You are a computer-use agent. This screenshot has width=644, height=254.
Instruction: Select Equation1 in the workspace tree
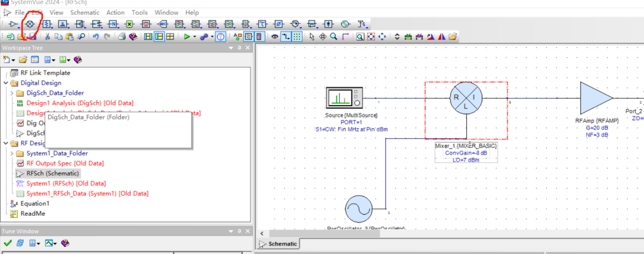35,203
